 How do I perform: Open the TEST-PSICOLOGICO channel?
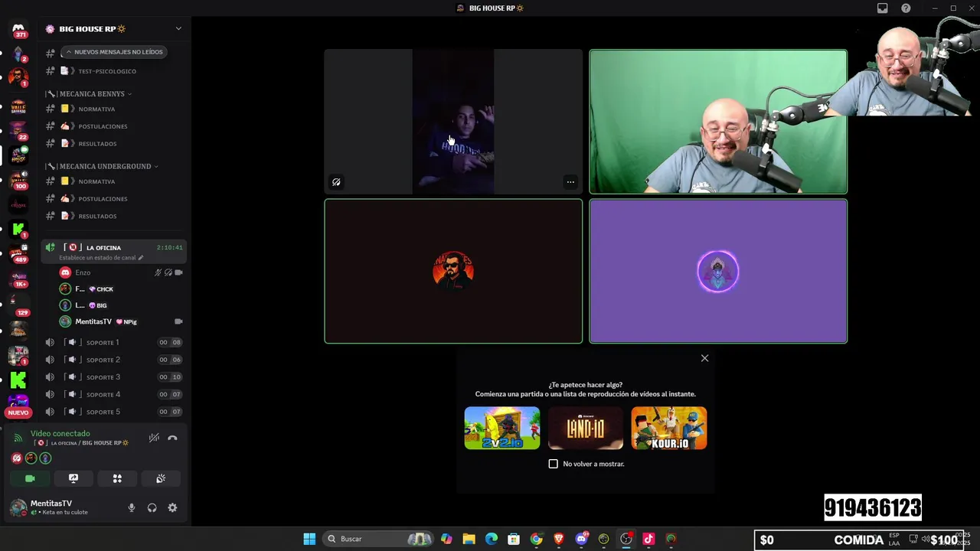107,71
